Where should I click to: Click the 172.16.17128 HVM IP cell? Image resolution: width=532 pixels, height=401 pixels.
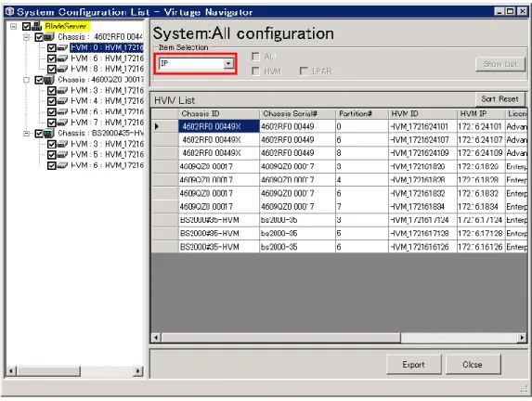point(481,233)
